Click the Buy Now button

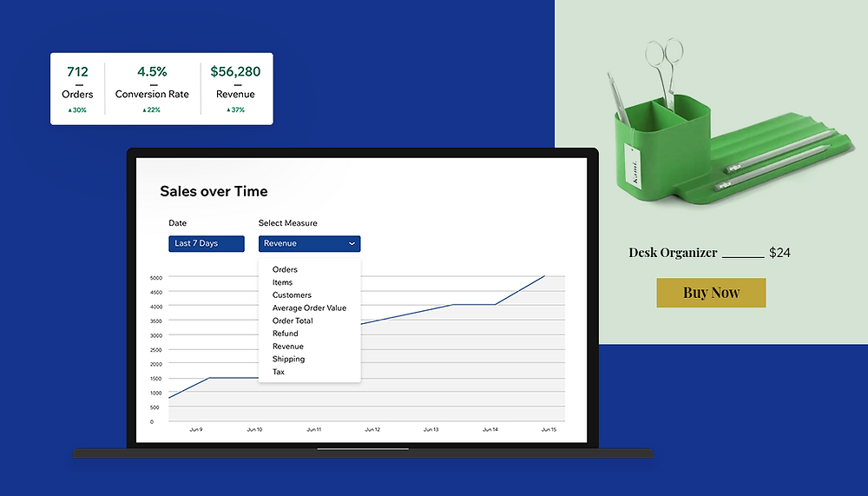712,293
